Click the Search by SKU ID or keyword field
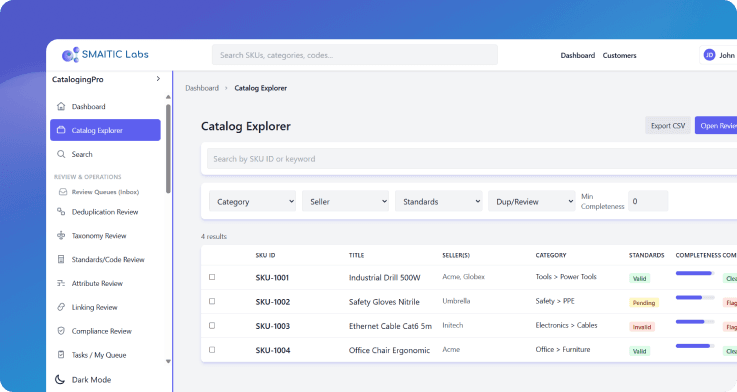737x392 pixels. click(471, 159)
